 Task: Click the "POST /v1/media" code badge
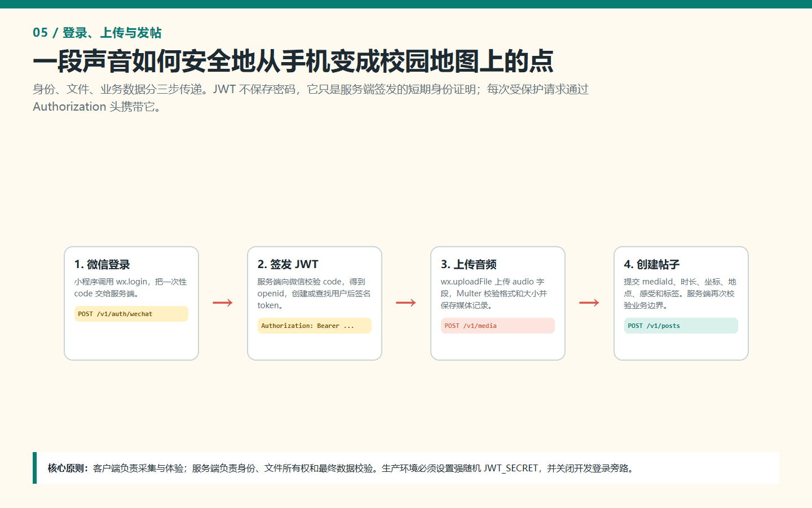point(497,326)
